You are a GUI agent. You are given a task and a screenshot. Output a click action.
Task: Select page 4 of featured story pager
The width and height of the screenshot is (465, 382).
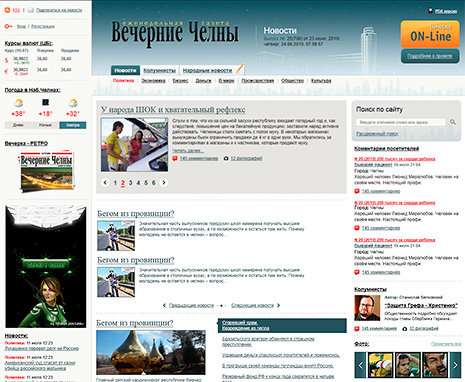(138, 183)
